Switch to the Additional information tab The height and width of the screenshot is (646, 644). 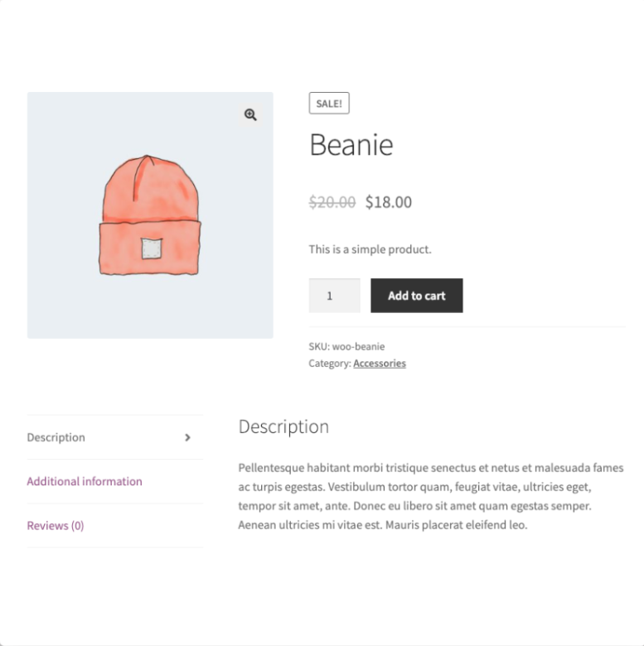(x=85, y=481)
